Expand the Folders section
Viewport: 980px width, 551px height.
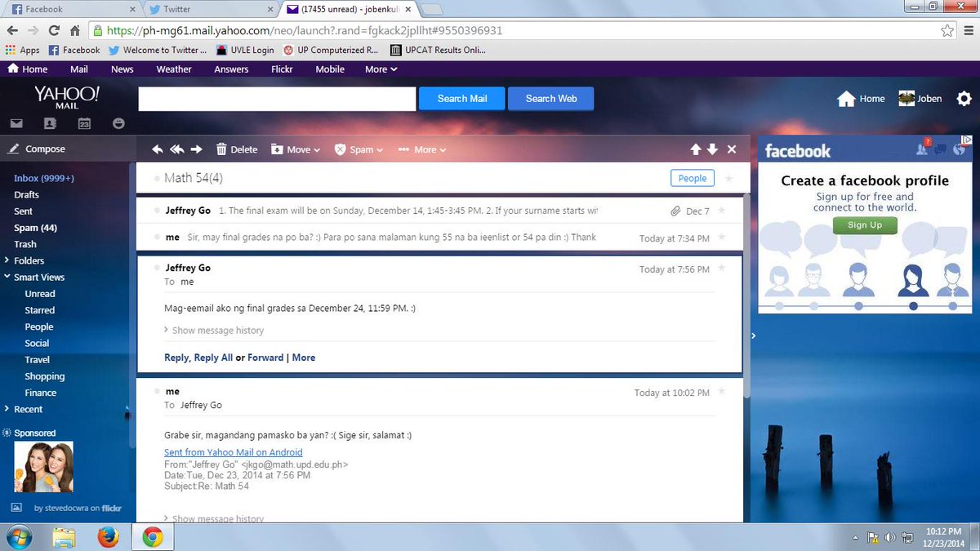pyautogui.click(x=7, y=260)
